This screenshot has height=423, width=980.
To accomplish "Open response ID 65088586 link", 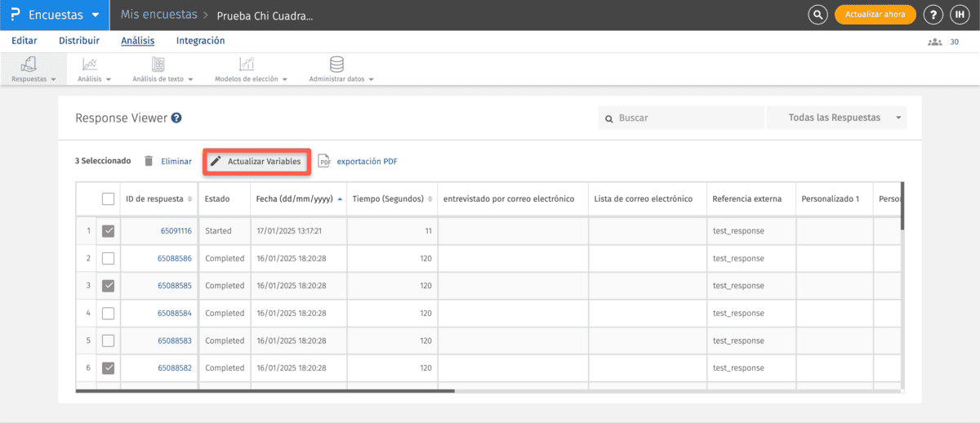I will coord(175,258).
